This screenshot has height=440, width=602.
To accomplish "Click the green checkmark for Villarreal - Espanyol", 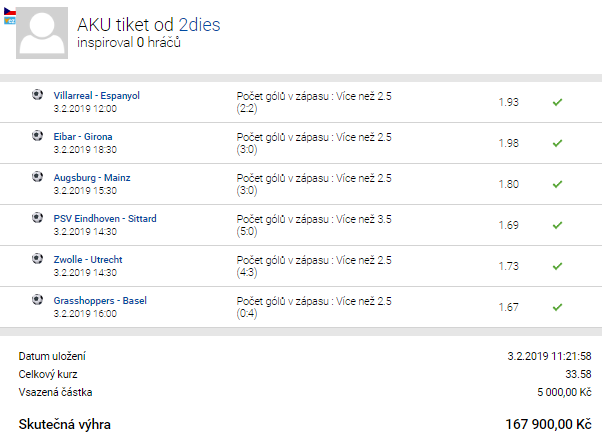I will [557, 102].
